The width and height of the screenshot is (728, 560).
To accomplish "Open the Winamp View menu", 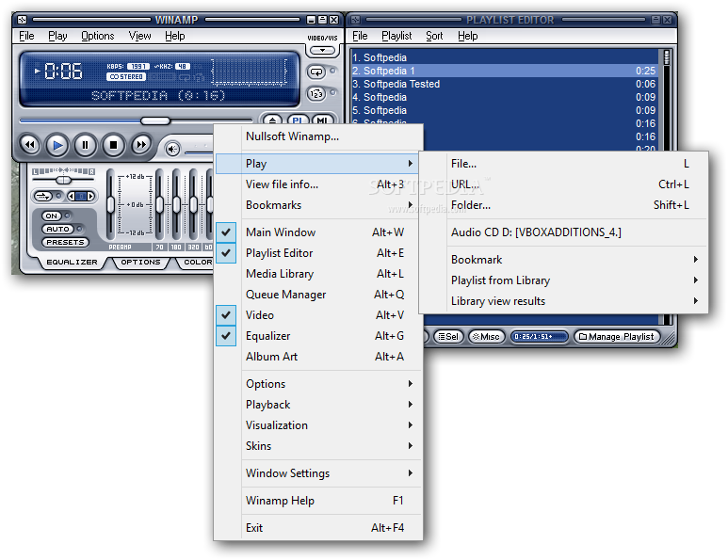I will tap(139, 36).
